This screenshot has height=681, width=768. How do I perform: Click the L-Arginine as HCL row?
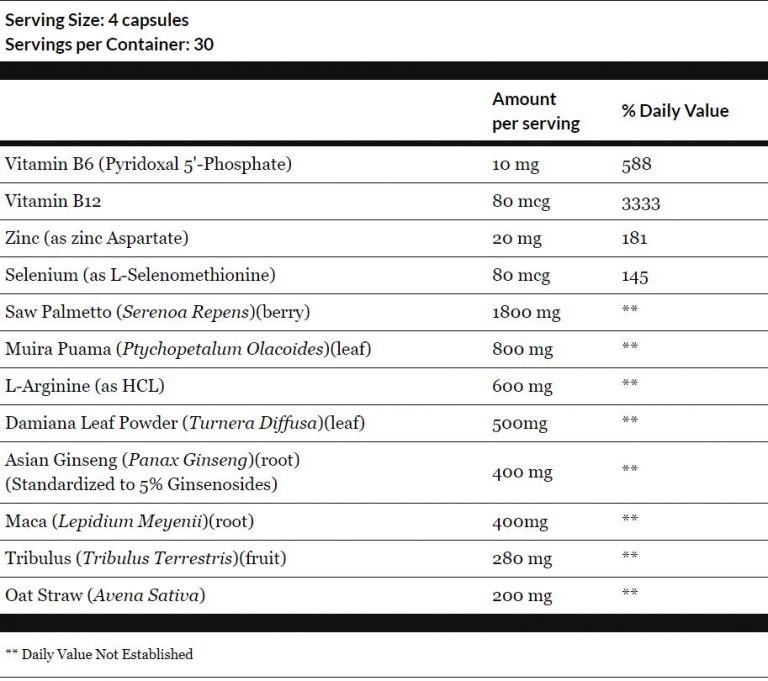tap(384, 387)
